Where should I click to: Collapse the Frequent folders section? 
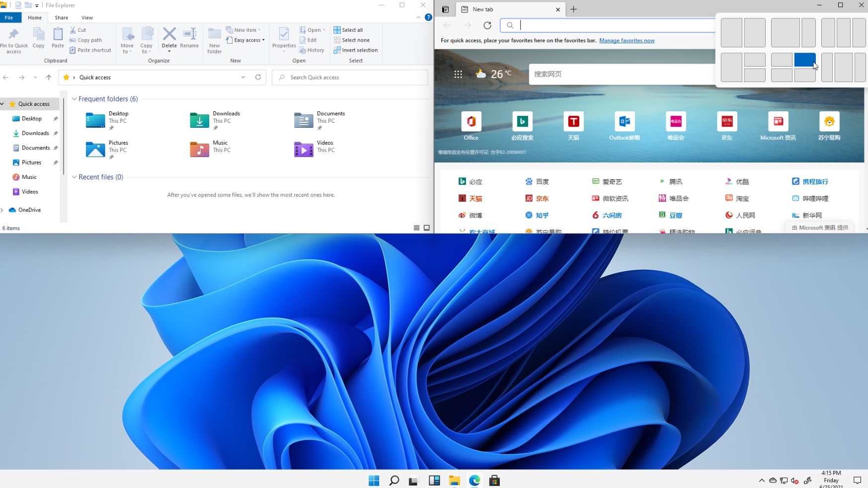75,99
